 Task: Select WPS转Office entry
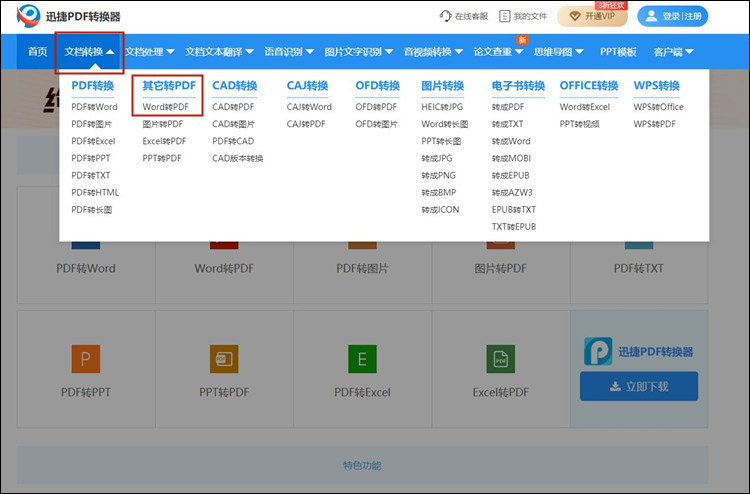pos(658,107)
